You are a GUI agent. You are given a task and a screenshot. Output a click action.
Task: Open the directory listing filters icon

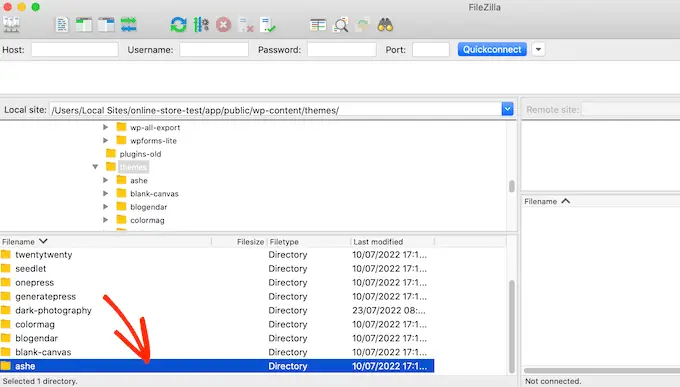pos(318,25)
